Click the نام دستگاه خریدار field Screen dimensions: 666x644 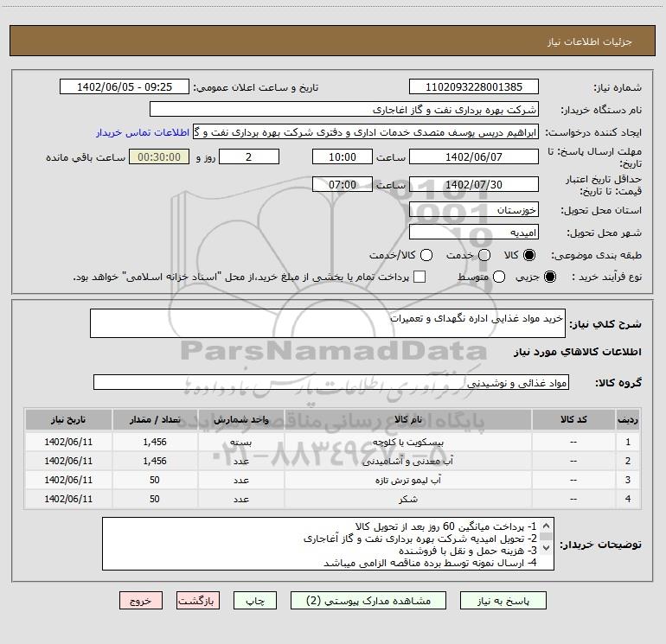coord(344,110)
